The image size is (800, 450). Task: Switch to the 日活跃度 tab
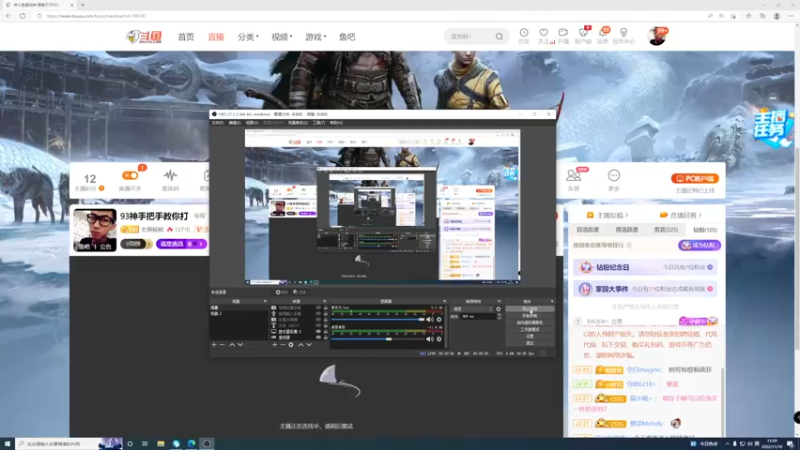(x=588, y=230)
